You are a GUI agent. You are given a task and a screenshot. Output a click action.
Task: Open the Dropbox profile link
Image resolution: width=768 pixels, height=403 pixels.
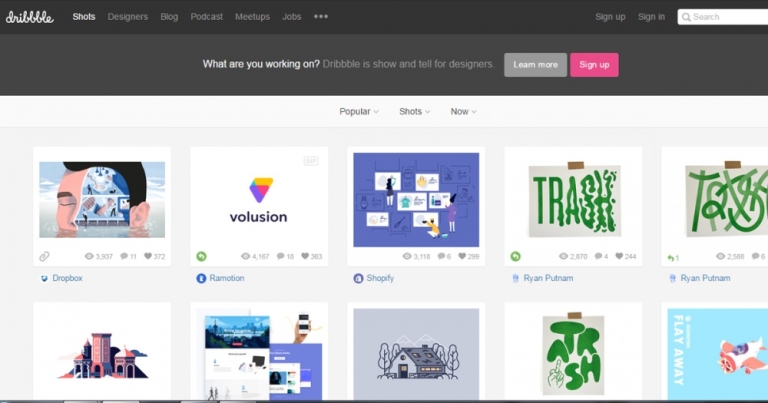pos(68,278)
